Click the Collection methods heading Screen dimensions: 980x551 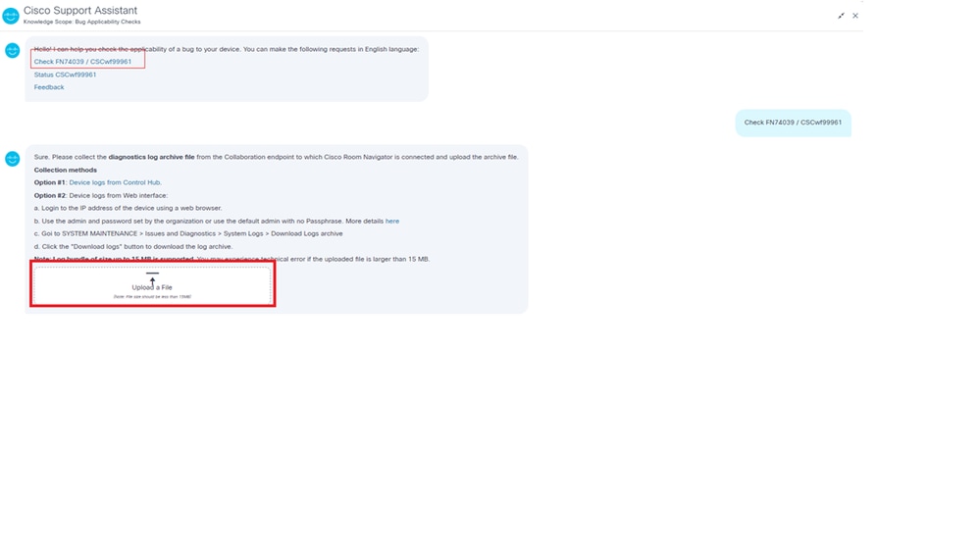click(66, 170)
